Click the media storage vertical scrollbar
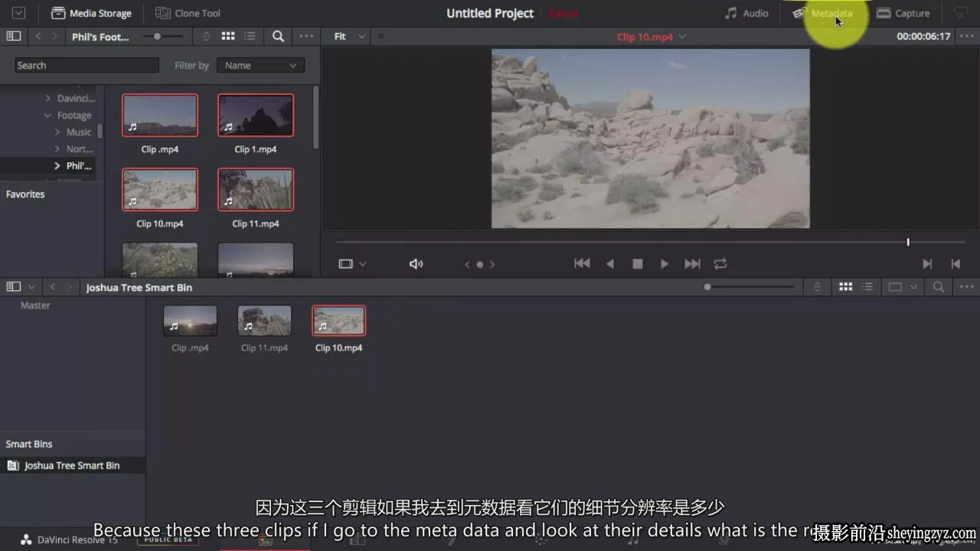Viewport: 980px width, 551px height. tap(315, 117)
